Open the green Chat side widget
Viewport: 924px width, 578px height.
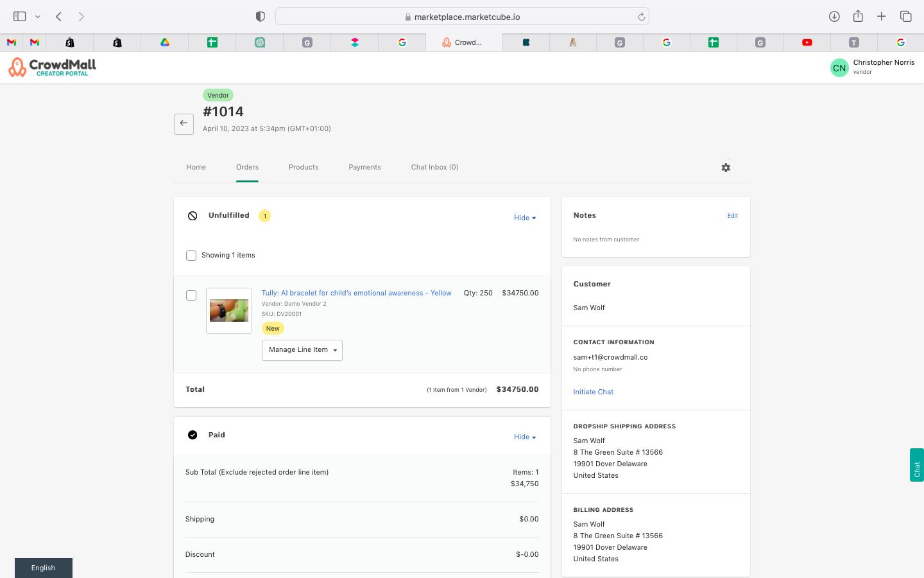917,465
